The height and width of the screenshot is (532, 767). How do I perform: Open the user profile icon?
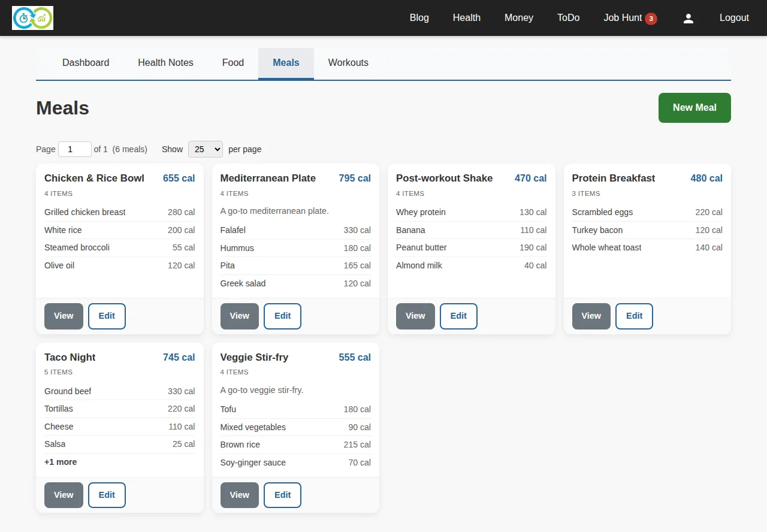coord(689,18)
